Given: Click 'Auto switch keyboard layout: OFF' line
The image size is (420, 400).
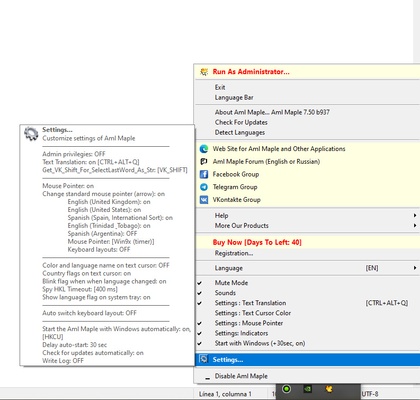Looking at the screenshot, I should (89, 313).
